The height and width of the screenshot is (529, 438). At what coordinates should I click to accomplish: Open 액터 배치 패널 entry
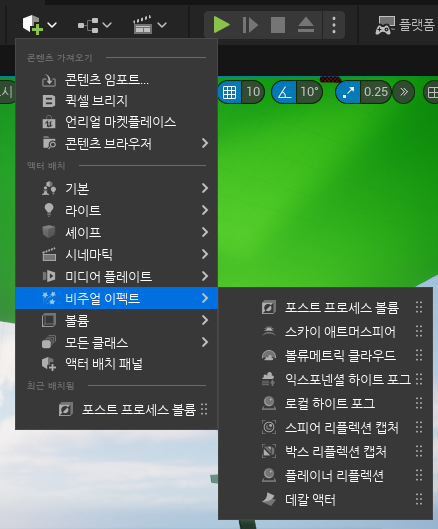[116, 364]
